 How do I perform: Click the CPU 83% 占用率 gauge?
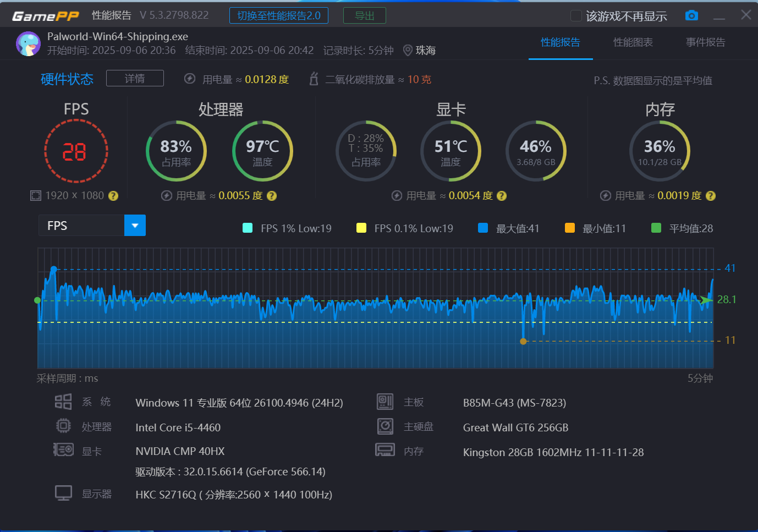pyautogui.click(x=176, y=151)
